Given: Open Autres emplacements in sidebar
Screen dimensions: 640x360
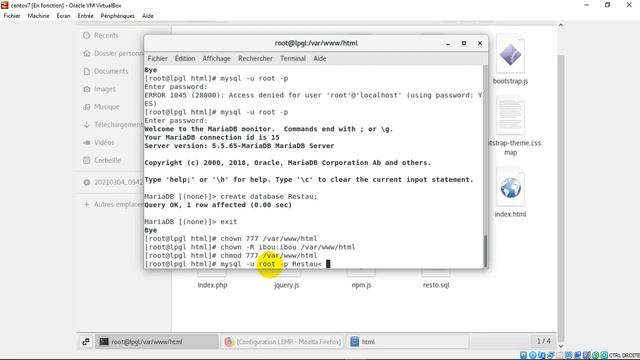Looking at the screenshot, I should (113, 204).
